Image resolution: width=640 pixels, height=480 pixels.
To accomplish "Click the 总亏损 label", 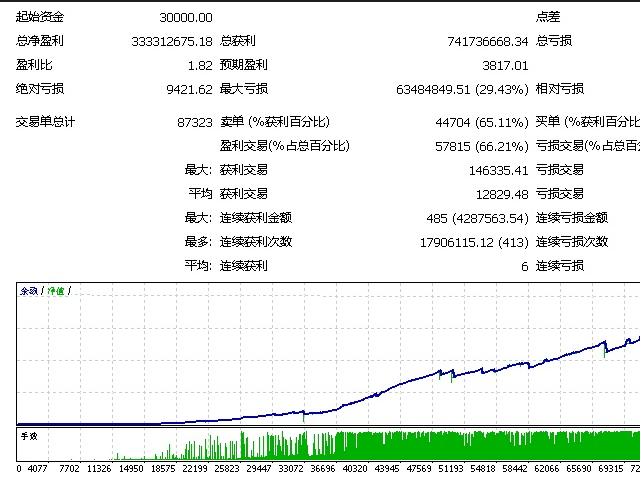I will 554,41.
